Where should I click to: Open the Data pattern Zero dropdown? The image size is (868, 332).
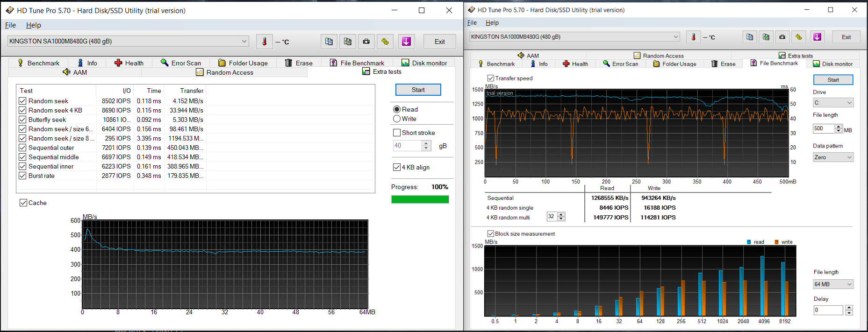(833, 157)
